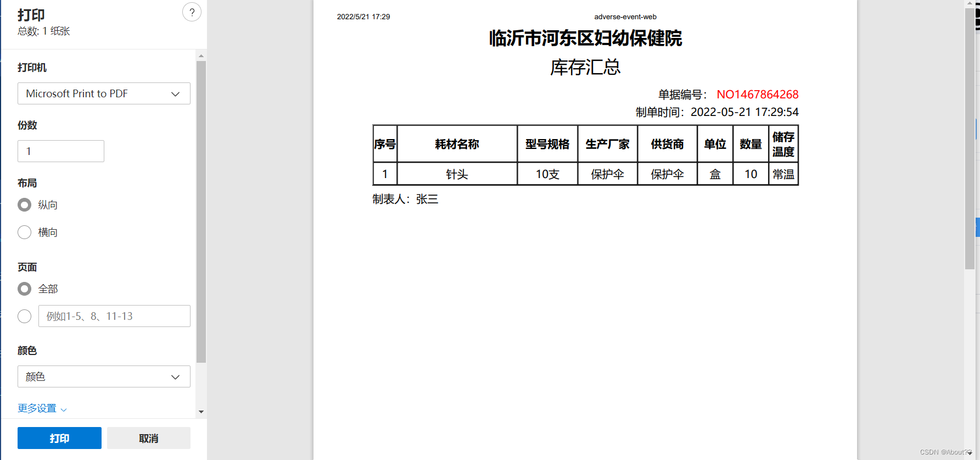The height and width of the screenshot is (460, 980).
Task: Click the hospital title 临沂市河东区妇幼保健院
Action: click(x=585, y=38)
